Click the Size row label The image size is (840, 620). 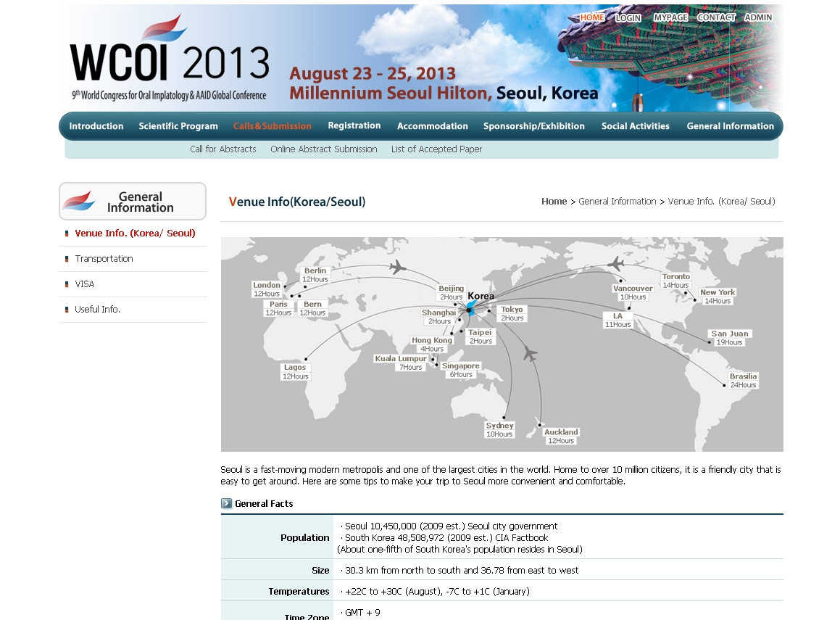tap(320, 570)
